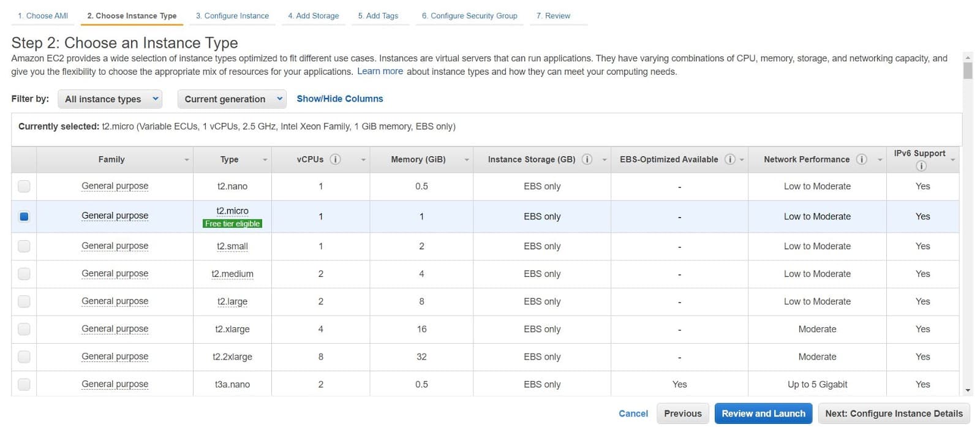Image resolution: width=980 pixels, height=427 pixels.
Task: Click General purpose family for t2.micro
Action: 115,216
